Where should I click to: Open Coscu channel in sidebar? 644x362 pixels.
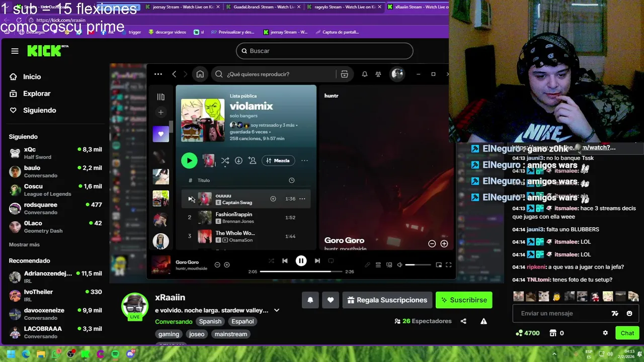(55, 190)
